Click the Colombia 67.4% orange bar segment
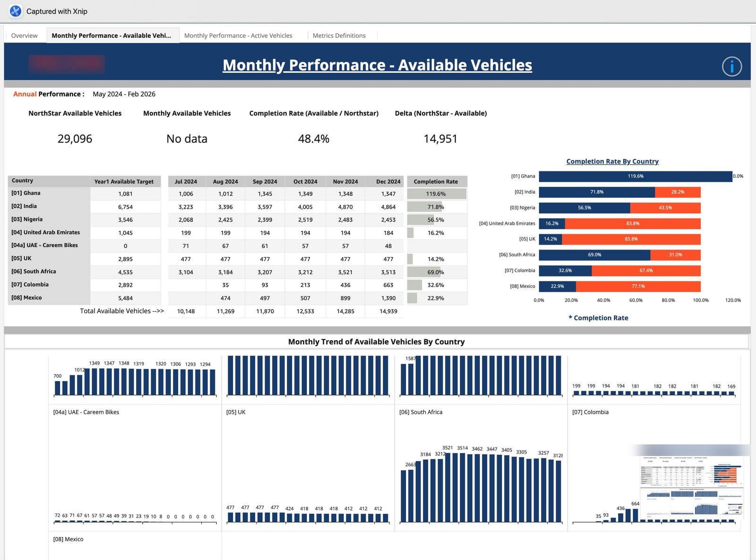Screen dimensions: 756x560 [x=646, y=271]
